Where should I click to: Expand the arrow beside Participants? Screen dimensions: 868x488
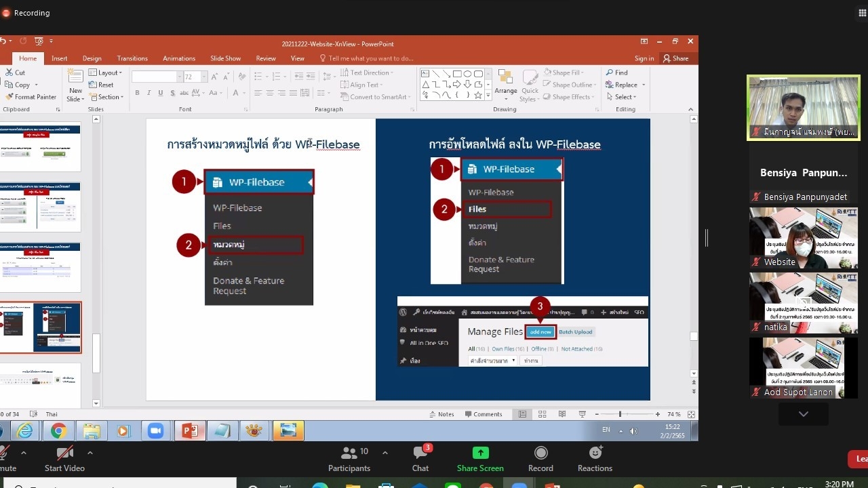pyautogui.click(x=385, y=453)
